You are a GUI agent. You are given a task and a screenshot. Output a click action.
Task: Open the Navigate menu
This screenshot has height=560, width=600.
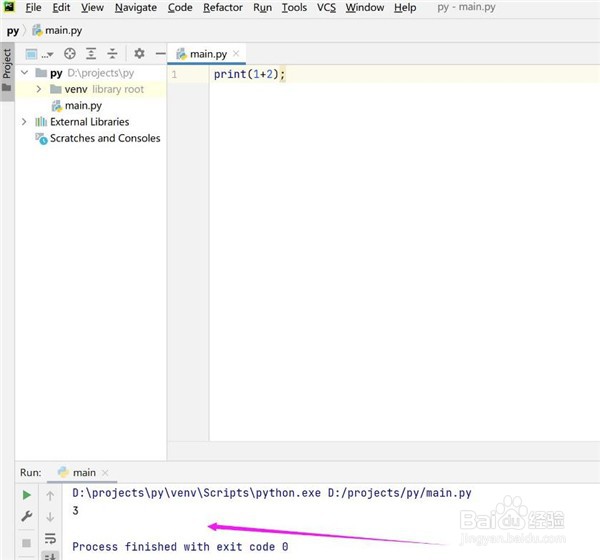136,8
